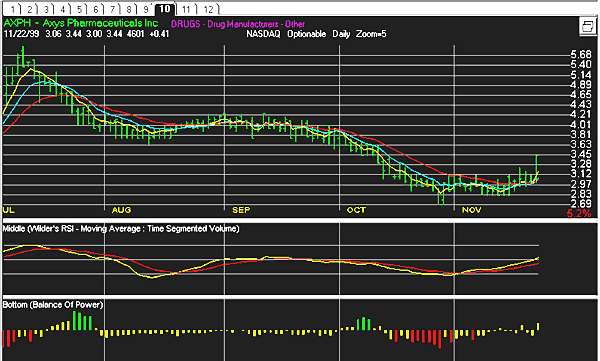Click the 5.68 price axis label

tap(580, 54)
